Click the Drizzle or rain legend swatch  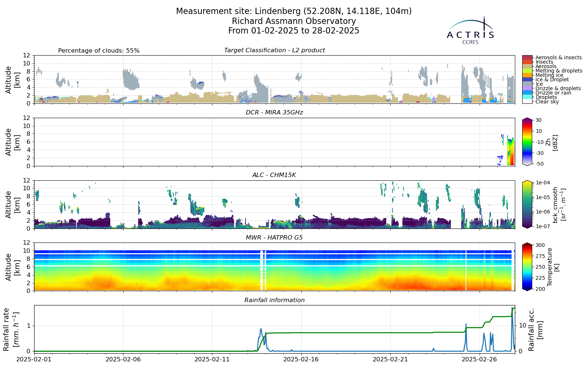point(527,93)
